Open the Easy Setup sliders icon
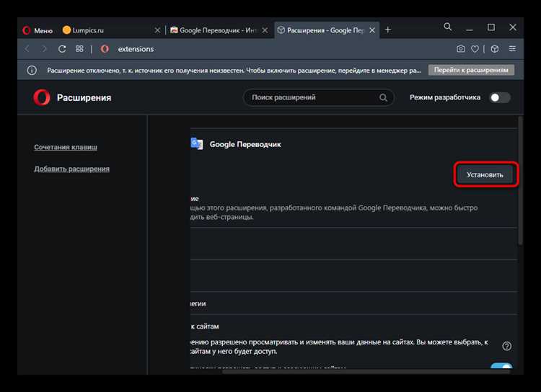Screen dimensions: 541x392 [x=512, y=49]
